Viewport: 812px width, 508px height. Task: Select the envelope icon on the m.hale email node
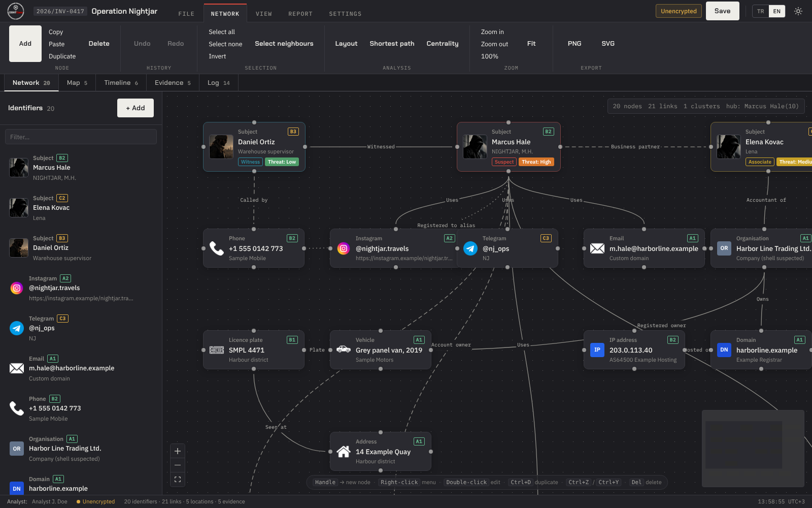point(597,248)
